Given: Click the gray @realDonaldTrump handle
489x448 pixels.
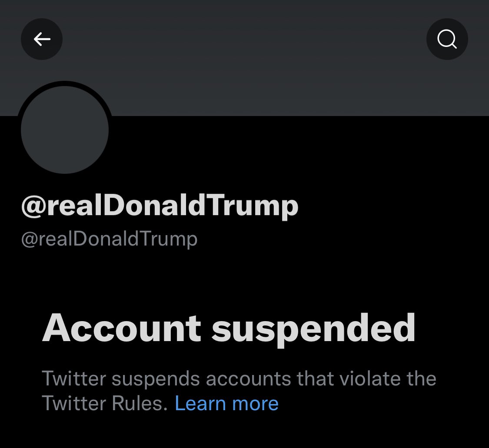Looking at the screenshot, I should [110, 239].
